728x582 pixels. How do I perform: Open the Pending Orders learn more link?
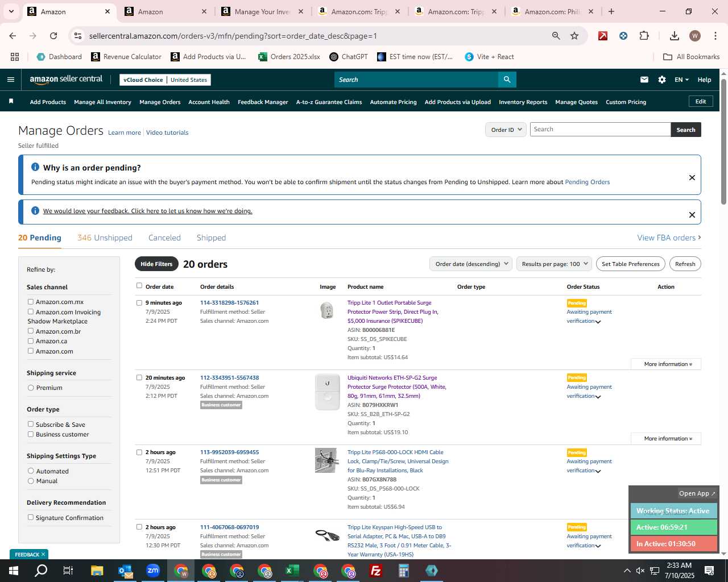(587, 182)
